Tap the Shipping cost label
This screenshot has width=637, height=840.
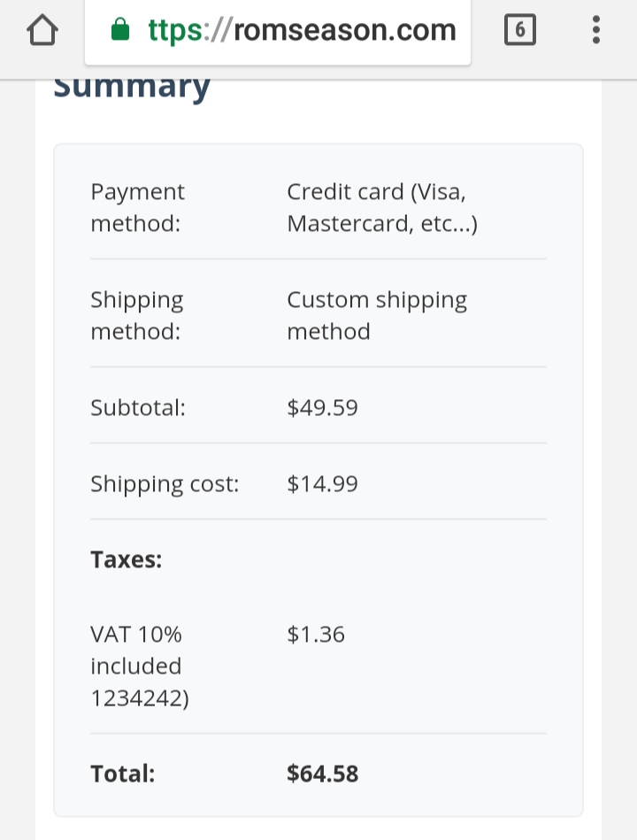point(165,484)
